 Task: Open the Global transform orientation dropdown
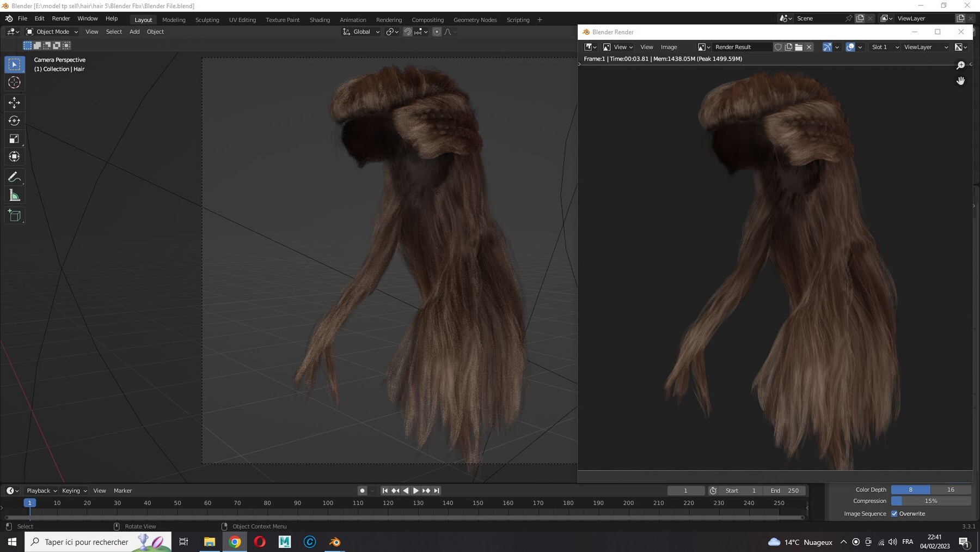[x=361, y=32]
